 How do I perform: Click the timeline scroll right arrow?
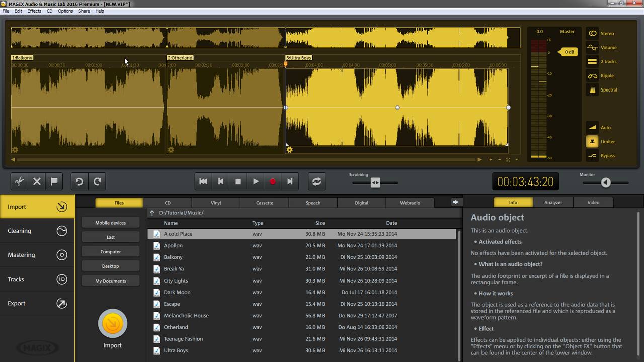pyautogui.click(x=479, y=160)
